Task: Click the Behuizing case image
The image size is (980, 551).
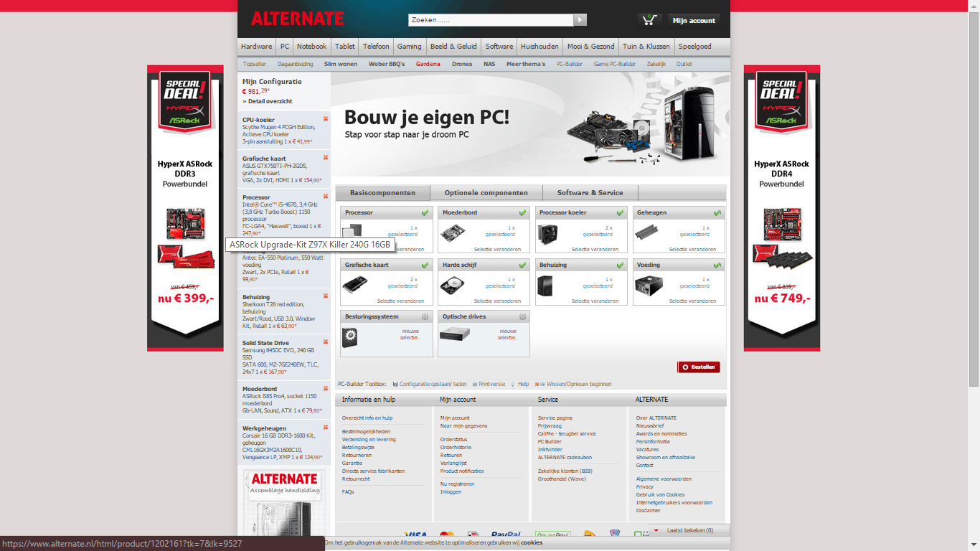Action: click(x=546, y=286)
